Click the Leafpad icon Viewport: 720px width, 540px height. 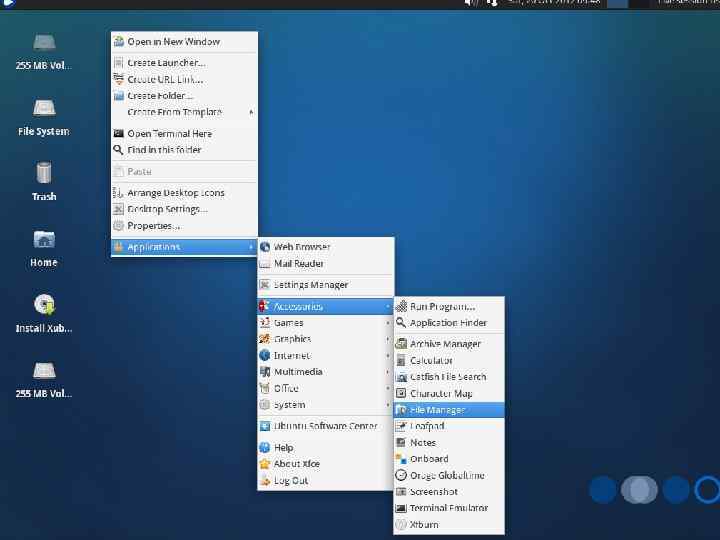point(401,426)
